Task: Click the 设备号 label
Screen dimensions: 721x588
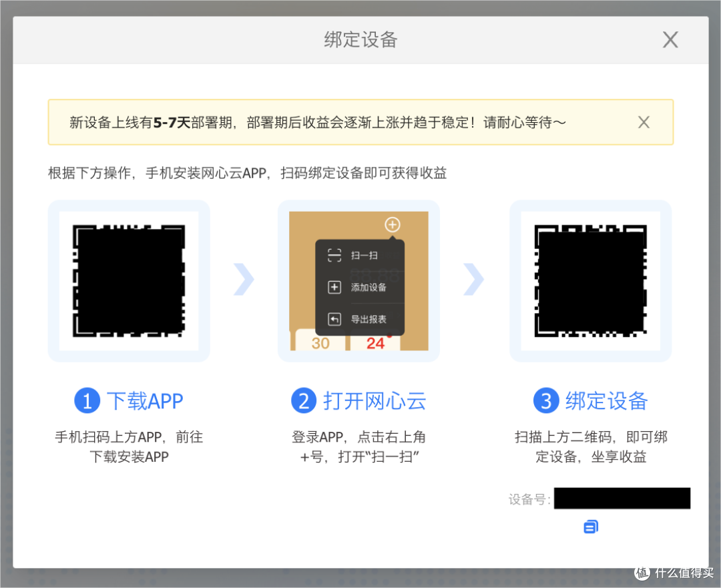Action: 529,499
